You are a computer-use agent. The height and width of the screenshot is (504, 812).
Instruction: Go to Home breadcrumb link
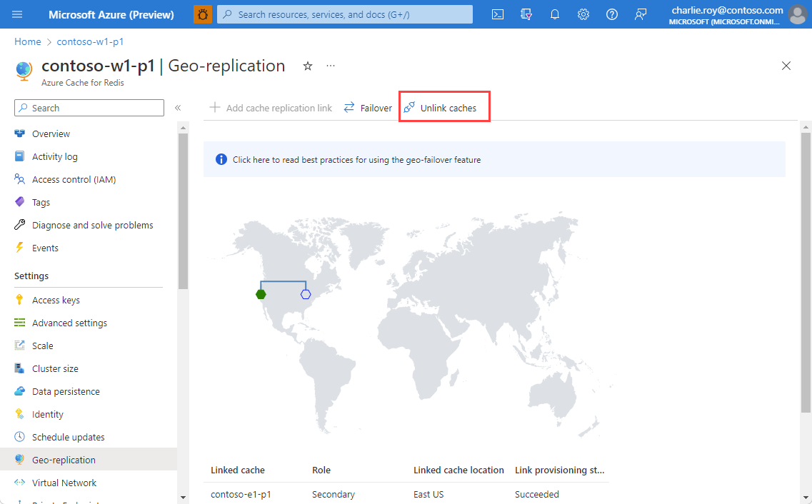27,41
